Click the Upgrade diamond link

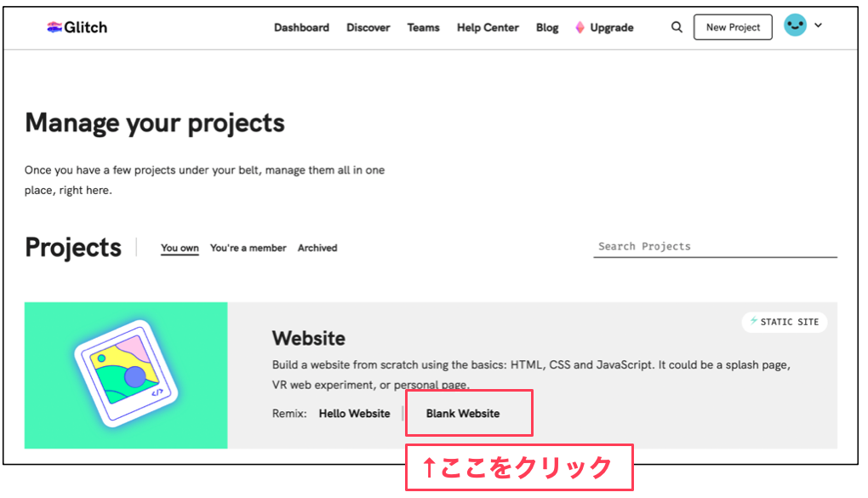pos(604,27)
